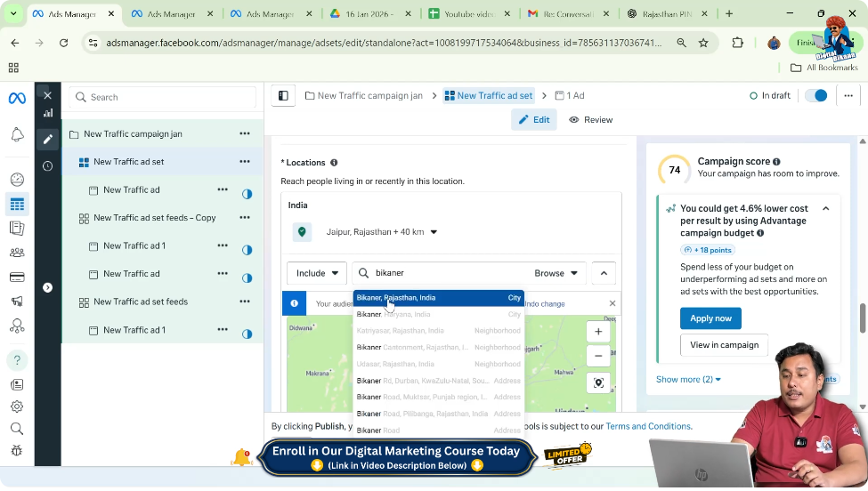868x491 pixels.
Task: Switch to the Edit tab
Action: pos(533,120)
